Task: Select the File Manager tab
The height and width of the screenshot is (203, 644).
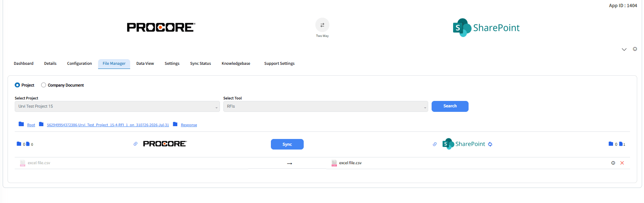Action: [x=114, y=64]
